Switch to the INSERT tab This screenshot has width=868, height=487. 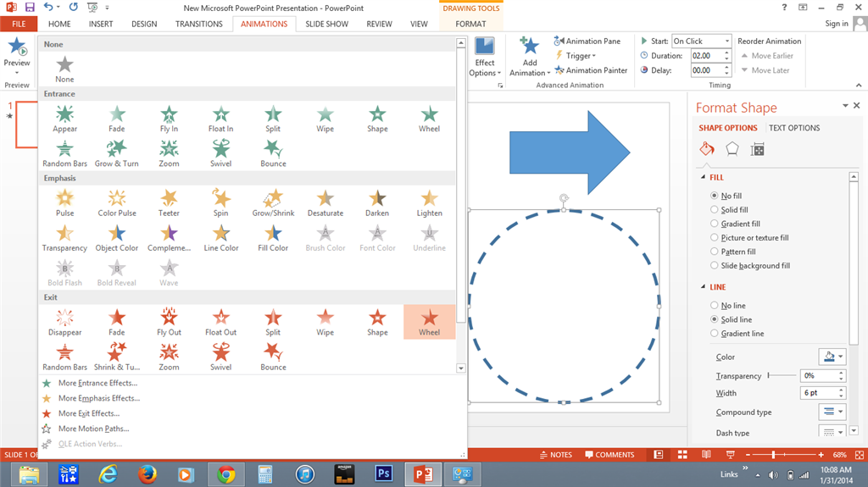[x=101, y=24]
